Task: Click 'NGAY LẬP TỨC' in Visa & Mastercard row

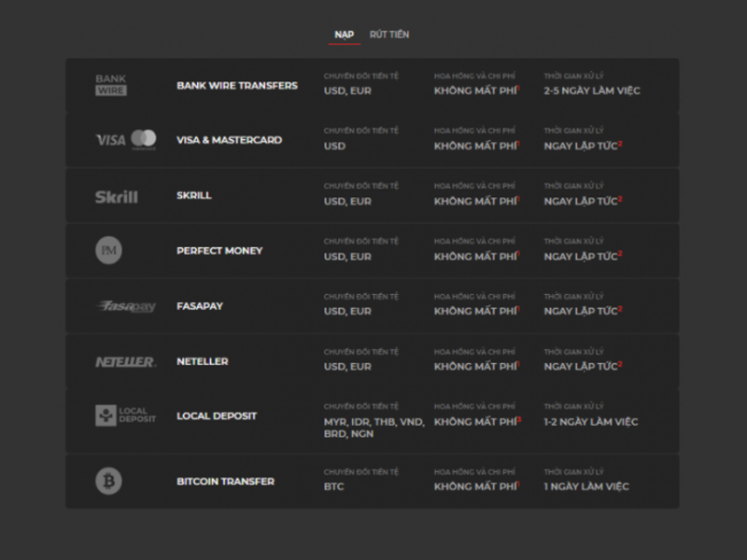Action: 581,146
